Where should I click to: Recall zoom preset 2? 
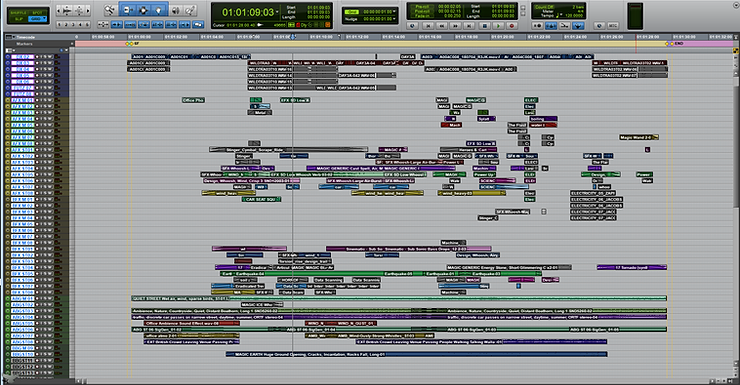(x=66, y=24)
